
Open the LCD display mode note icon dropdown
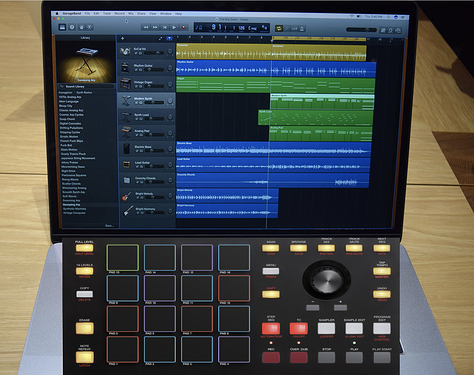click(199, 27)
